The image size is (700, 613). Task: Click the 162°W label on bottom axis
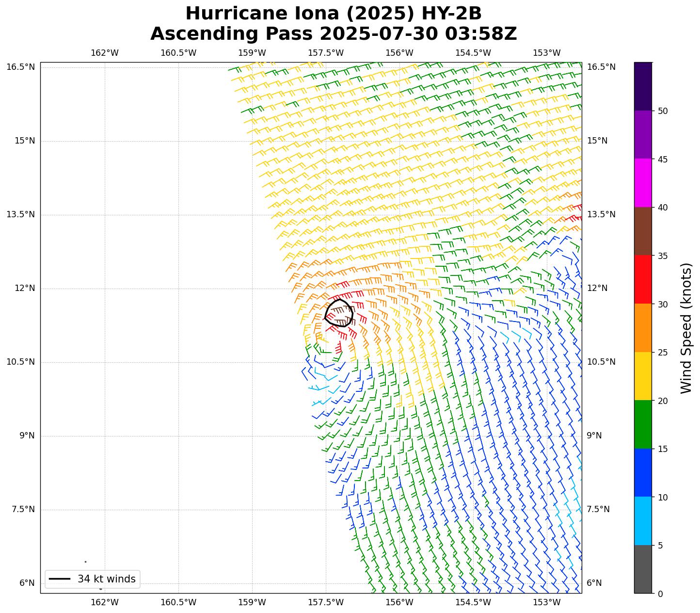tap(105, 602)
